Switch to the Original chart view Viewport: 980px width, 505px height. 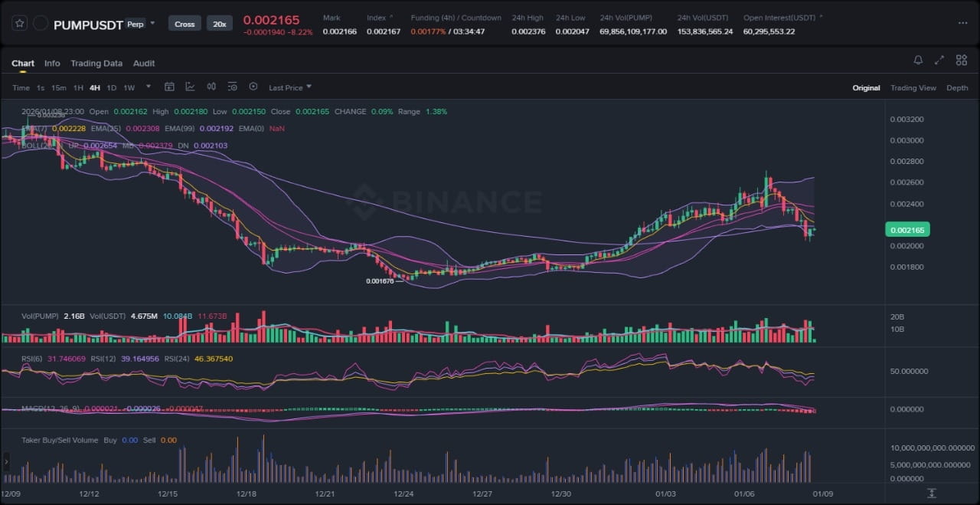pyautogui.click(x=866, y=88)
